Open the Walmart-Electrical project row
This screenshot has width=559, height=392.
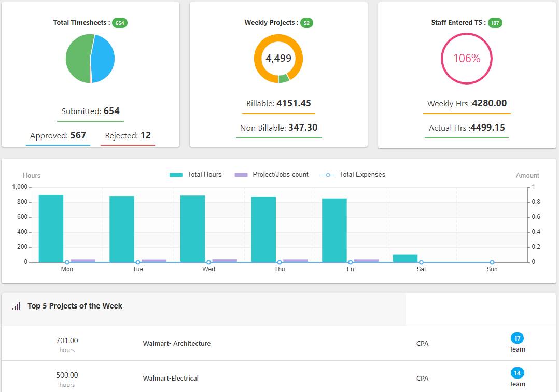click(171, 378)
